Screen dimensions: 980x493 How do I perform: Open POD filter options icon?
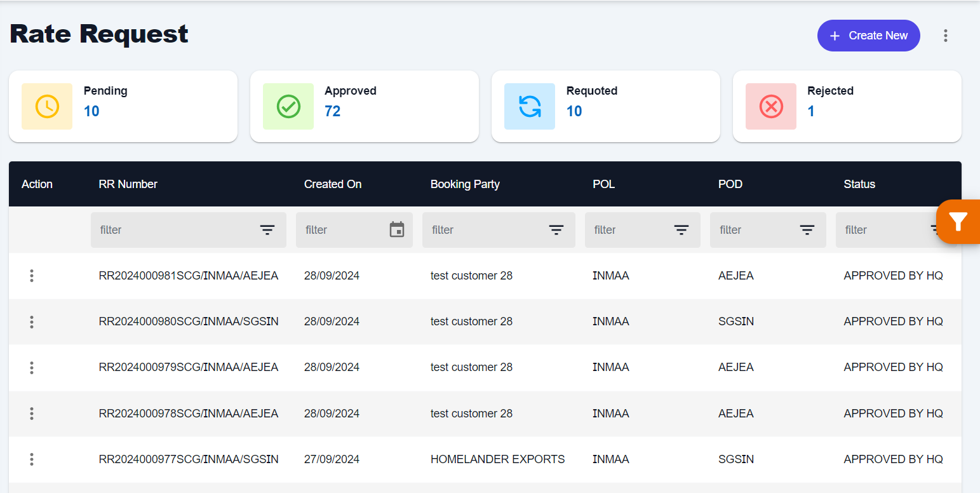click(x=807, y=230)
